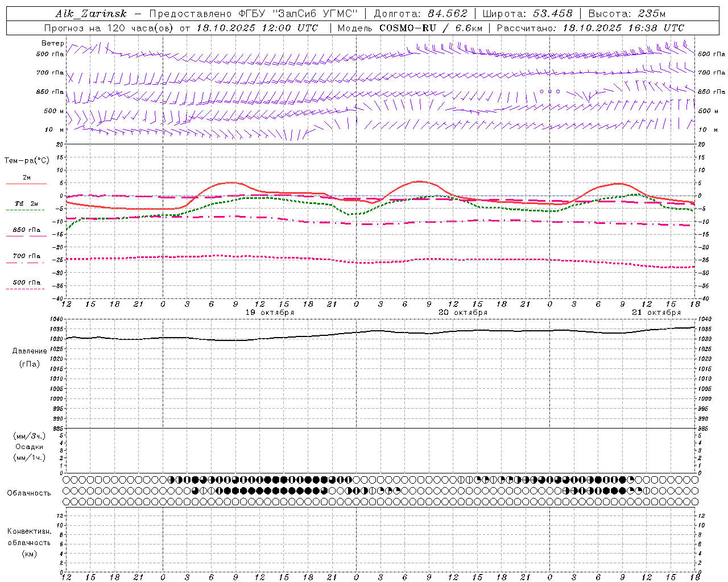Click the "Td 2м" dew point legend entry
Viewport: 728px width, 582px height.
click(27, 203)
